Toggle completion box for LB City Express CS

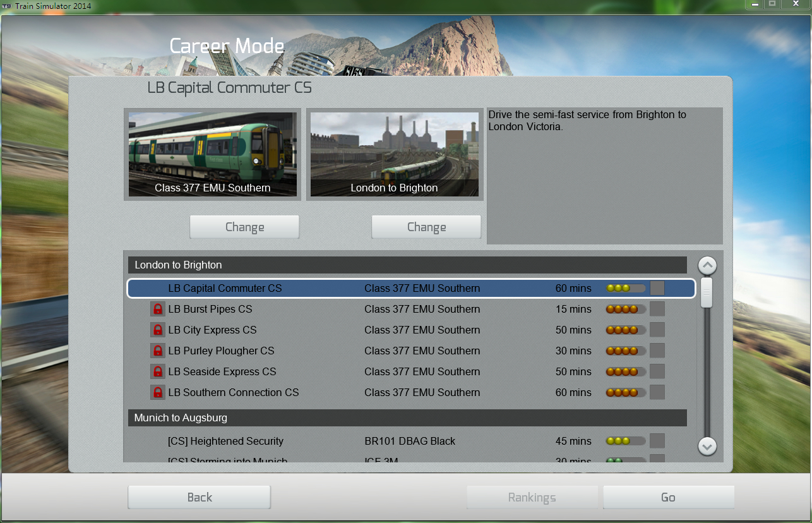(657, 330)
